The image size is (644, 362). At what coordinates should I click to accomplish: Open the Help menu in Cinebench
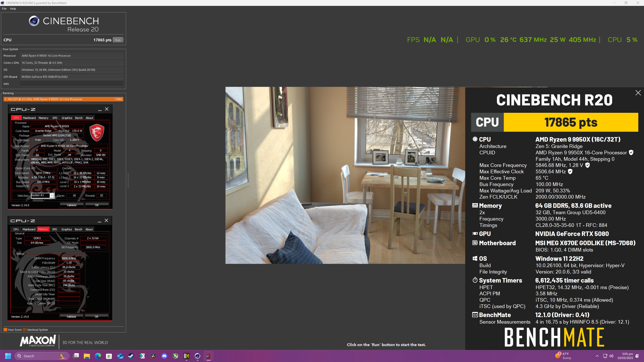[x=13, y=9]
